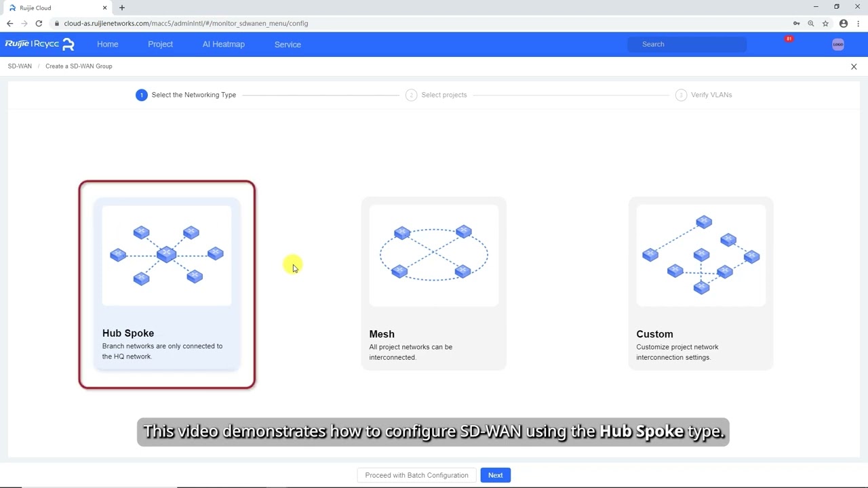Image resolution: width=868 pixels, height=488 pixels.
Task: Click the Custom title text
Action: (x=654, y=333)
